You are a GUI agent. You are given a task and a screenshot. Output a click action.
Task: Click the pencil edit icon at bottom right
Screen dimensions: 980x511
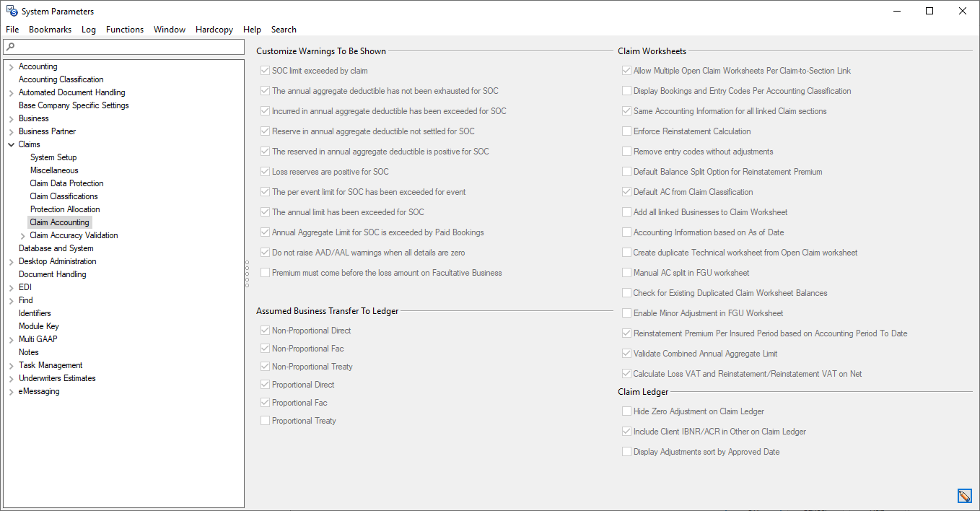[x=965, y=496]
